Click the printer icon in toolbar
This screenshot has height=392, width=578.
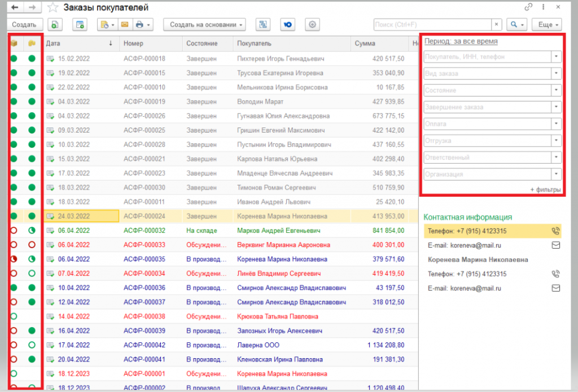139,25
